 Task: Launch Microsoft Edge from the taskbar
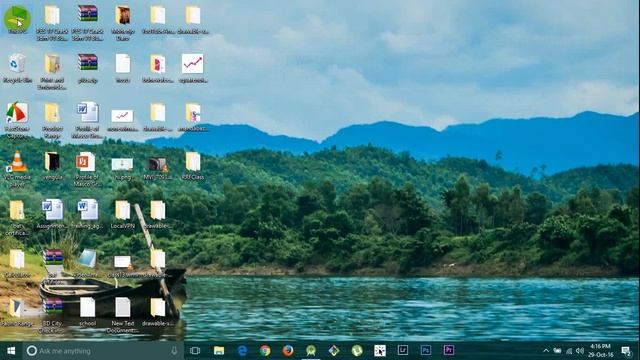pos(242,351)
